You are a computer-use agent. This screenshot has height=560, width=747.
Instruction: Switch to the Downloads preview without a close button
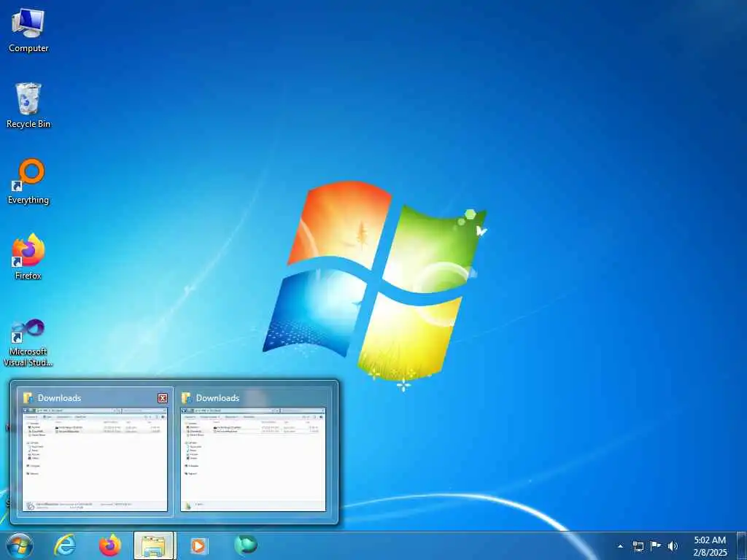click(x=253, y=451)
